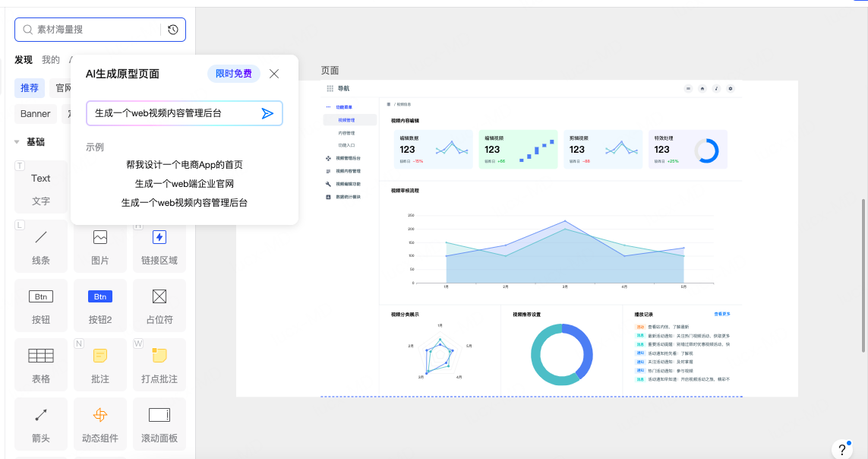Open 视频管理后台 in prototype sidebar

[x=349, y=158]
